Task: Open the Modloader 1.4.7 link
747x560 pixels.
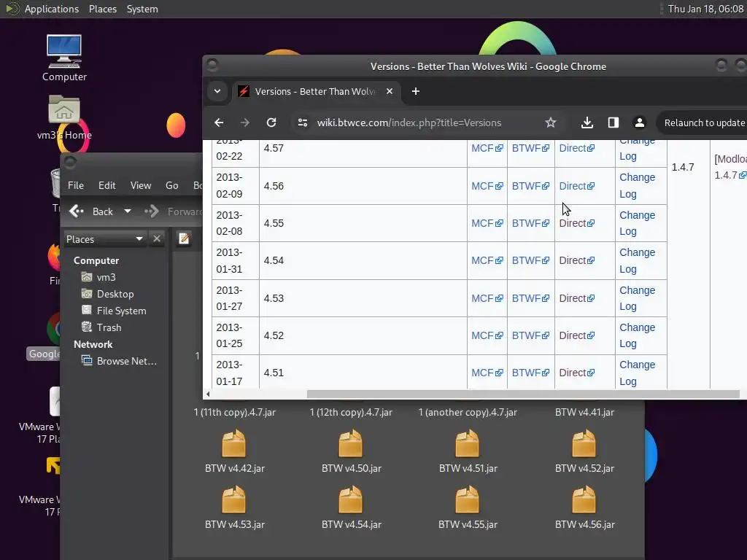Action: click(729, 167)
